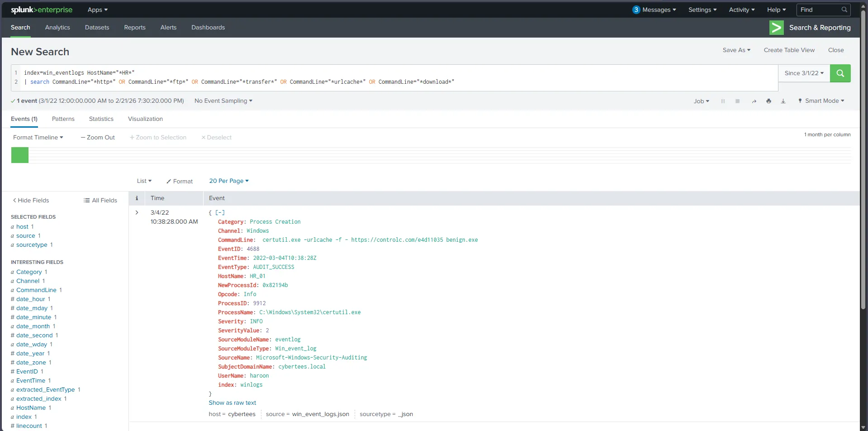
Task: Switch to the Statistics tab
Action: pyautogui.click(x=101, y=119)
